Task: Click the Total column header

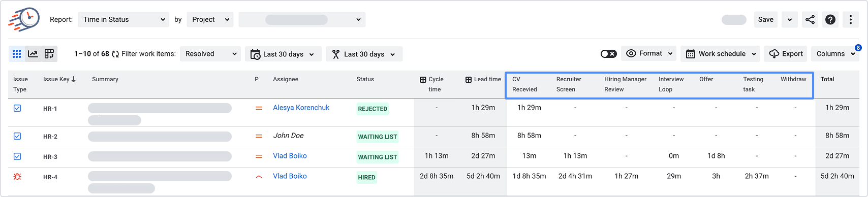Action: click(x=827, y=79)
